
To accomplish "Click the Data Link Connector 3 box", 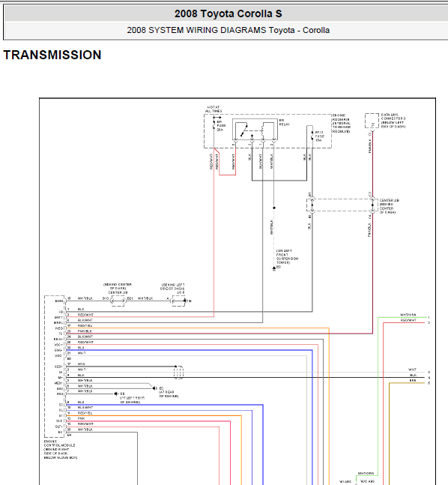I will tap(372, 121).
